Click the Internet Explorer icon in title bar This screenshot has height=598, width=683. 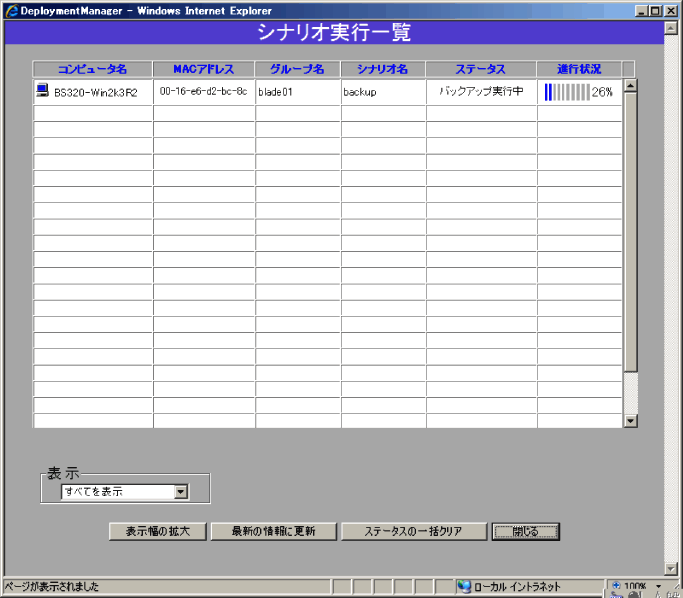click(11, 10)
